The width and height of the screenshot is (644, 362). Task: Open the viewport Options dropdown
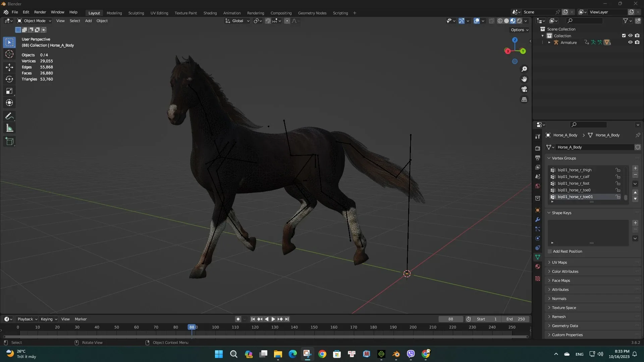click(x=520, y=30)
